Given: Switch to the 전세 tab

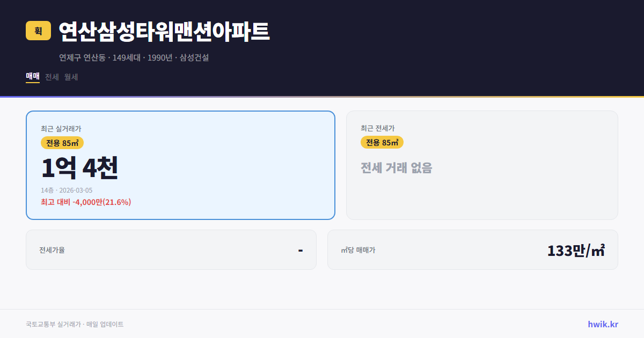Looking at the screenshot, I should pyautogui.click(x=51, y=77).
